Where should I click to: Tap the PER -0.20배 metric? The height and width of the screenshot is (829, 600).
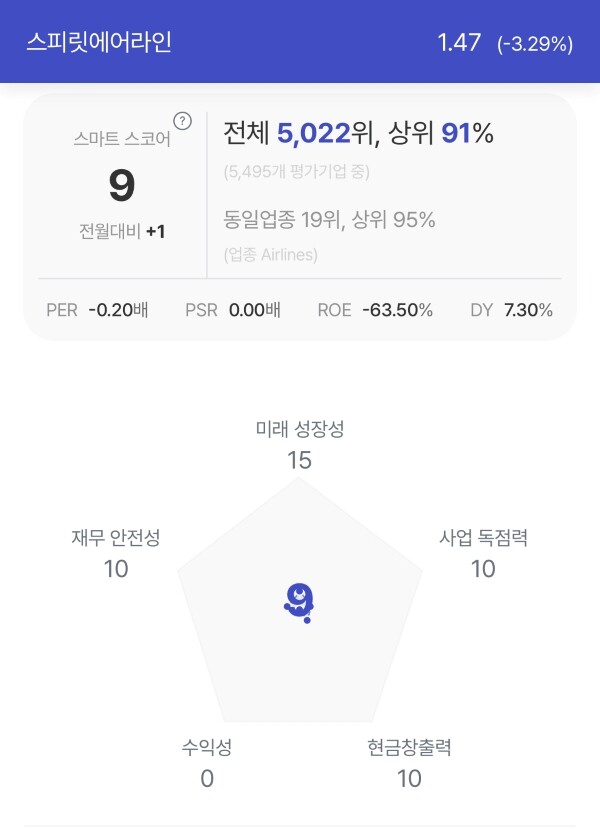tap(97, 310)
